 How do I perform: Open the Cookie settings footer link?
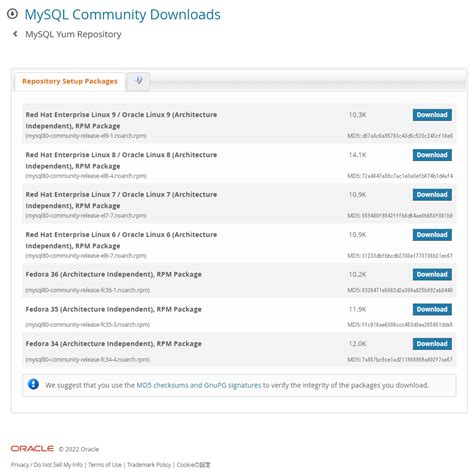coord(193,465)
